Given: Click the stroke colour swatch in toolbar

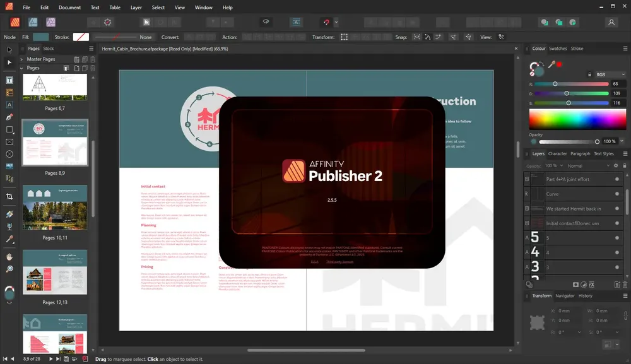Looking at the screenshot, I should coord(81,37).
